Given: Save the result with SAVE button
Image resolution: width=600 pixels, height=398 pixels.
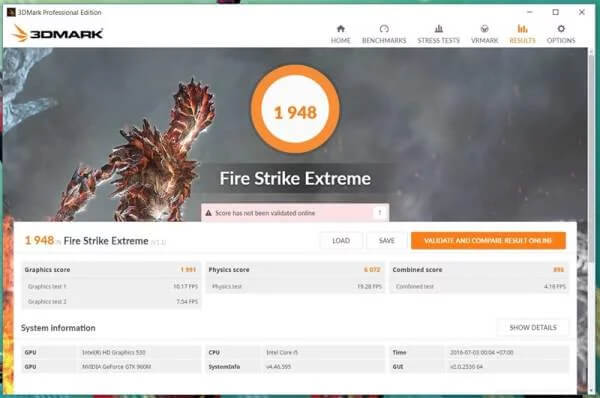Looking at the screenshot, I should (x=386, y=241).
